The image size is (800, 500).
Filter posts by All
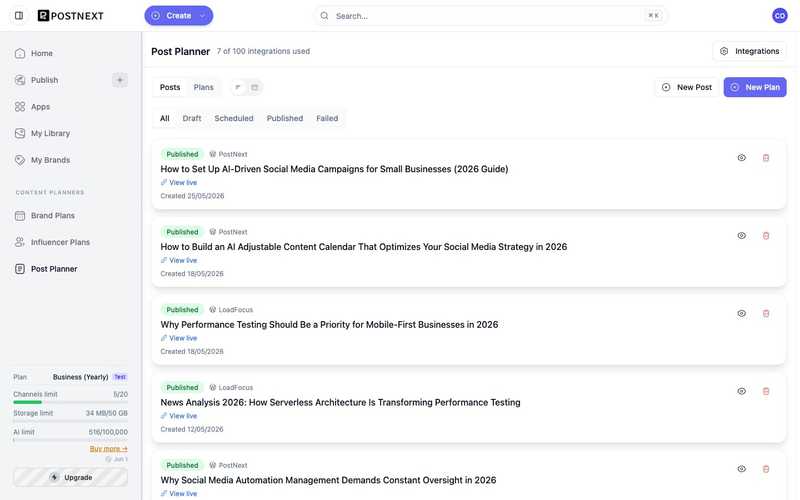(x=165, y=118)
